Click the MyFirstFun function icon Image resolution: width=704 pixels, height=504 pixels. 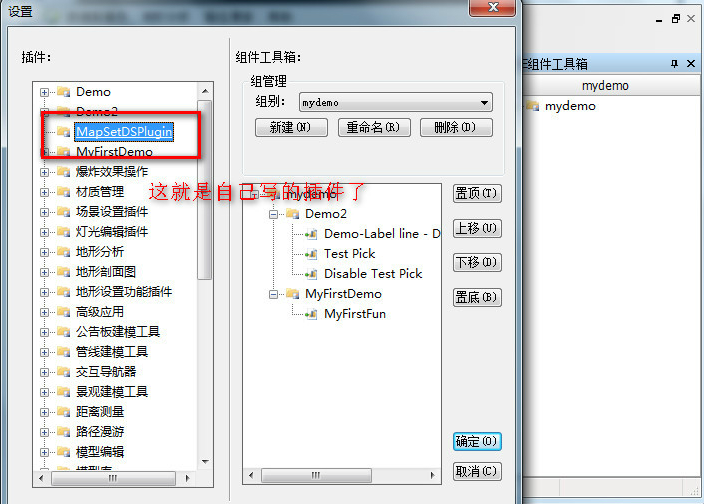click(311, 314)
